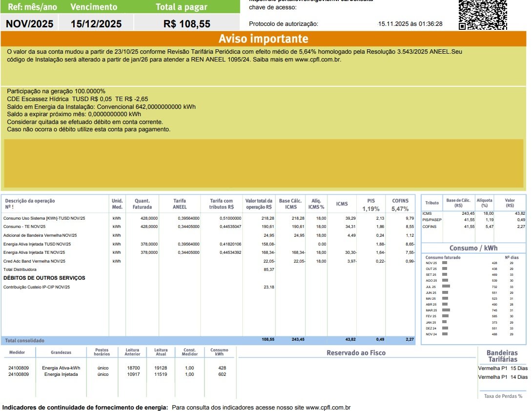Viewport: 532px width, 411px height.
Task: Click the DÉBITOS DE OUTROS SERVIÇOS heading
Action: coord(44,278)
